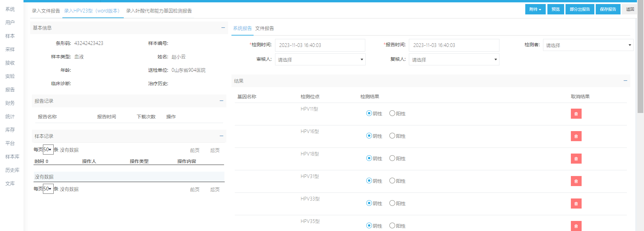Open the 附件 dropdown button
Image resolution: width=644 pixels, height=231 pixels.
[x=535, y=9]
